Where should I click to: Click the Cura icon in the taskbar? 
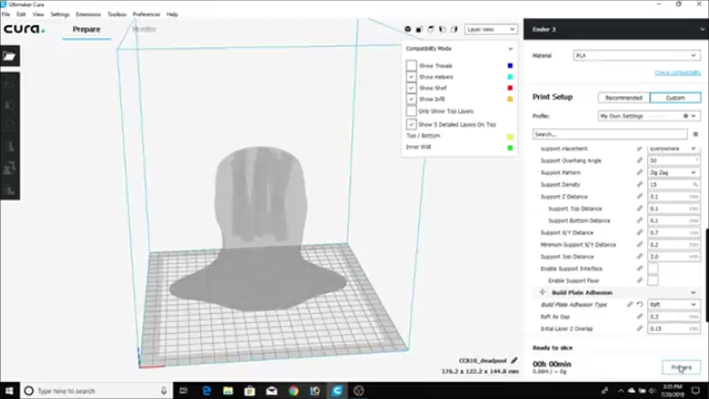click(x=337, y=391)
